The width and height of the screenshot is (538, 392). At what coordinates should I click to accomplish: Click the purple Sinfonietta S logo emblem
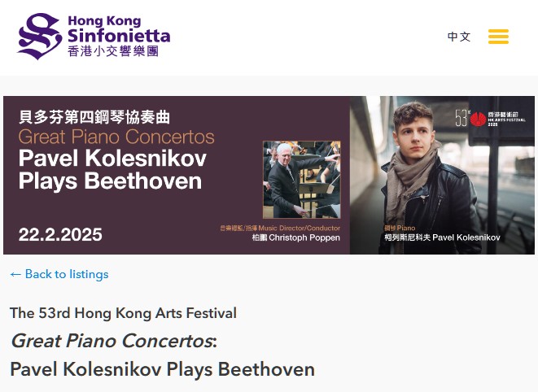point(39,36)
